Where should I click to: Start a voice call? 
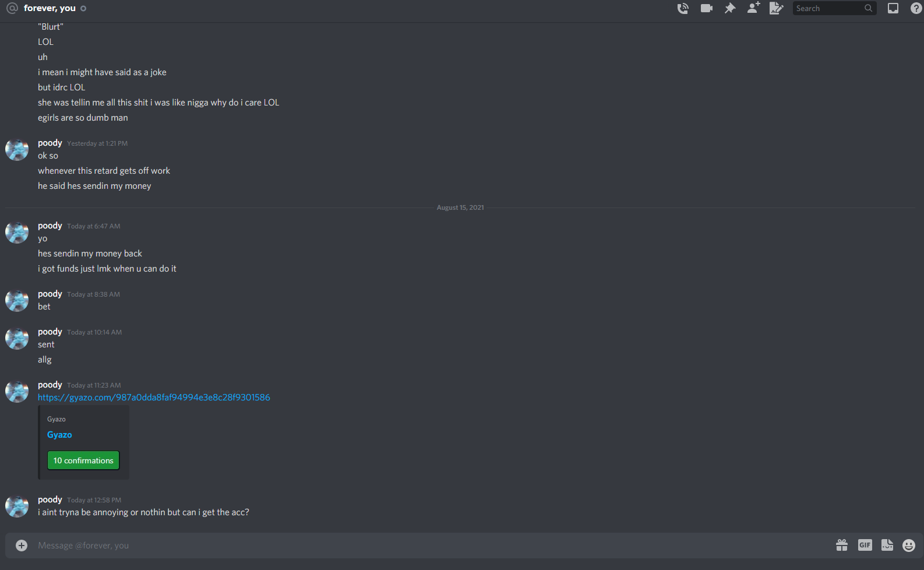[x=683, y=8]
